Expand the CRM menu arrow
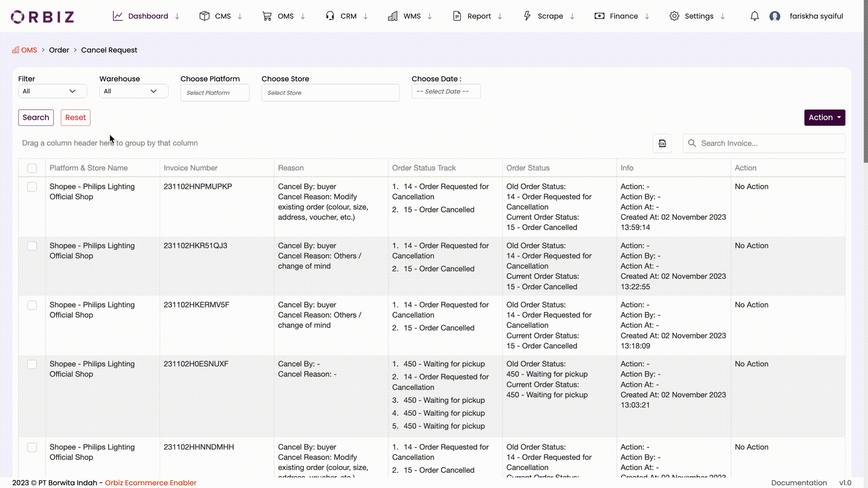 coord(366,16)
